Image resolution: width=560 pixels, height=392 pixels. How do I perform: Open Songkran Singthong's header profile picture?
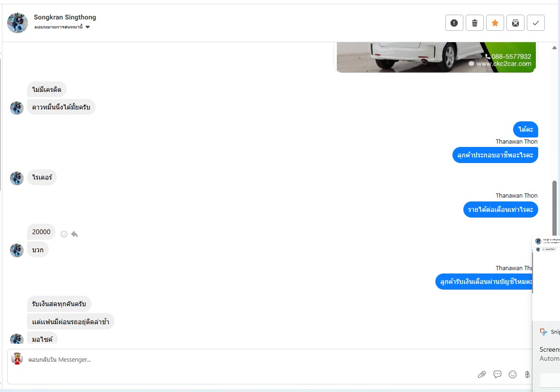pos(18,23)
